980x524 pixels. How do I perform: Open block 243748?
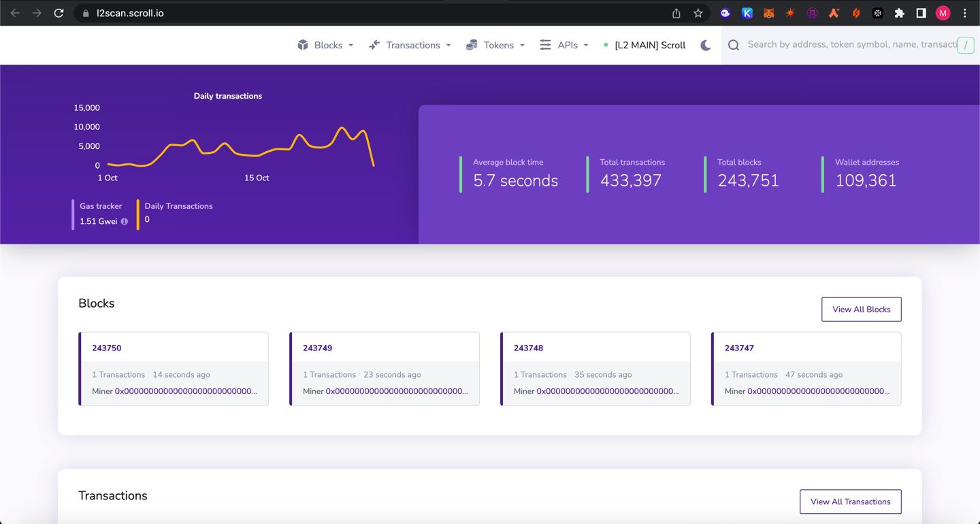pyautogui.click(x=529, y=348)
